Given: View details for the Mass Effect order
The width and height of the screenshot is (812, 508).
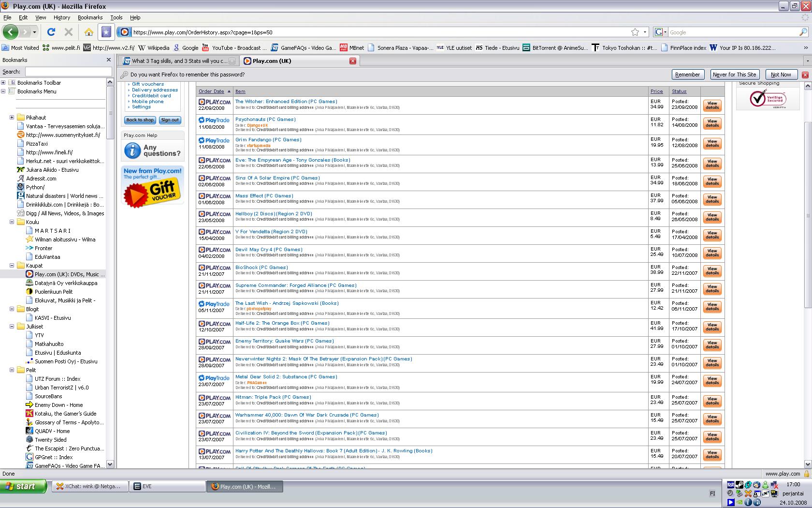Looking at the screenshot, I should [712, 199].
